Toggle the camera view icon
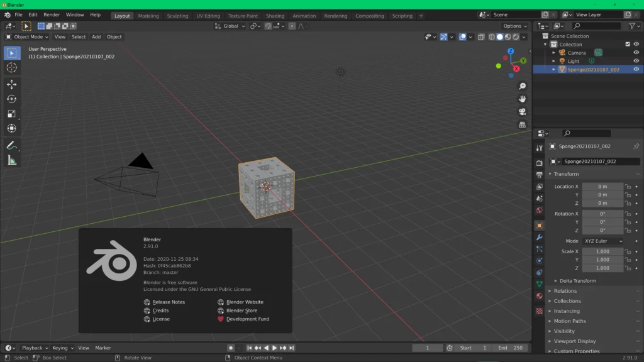This screenshot has height=362, width=644. pos(522,112)
